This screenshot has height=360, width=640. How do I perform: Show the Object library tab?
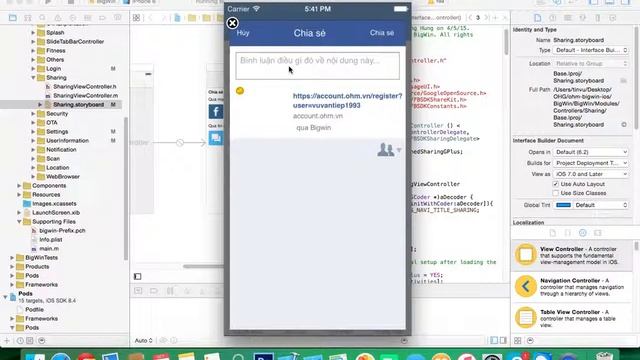click(x=582, y=233)
